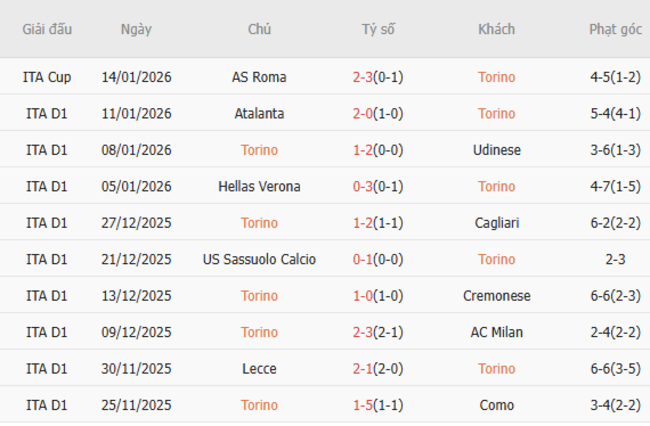Select the Cremonese team name
The image size is (650, 426).
coord(496,296)
